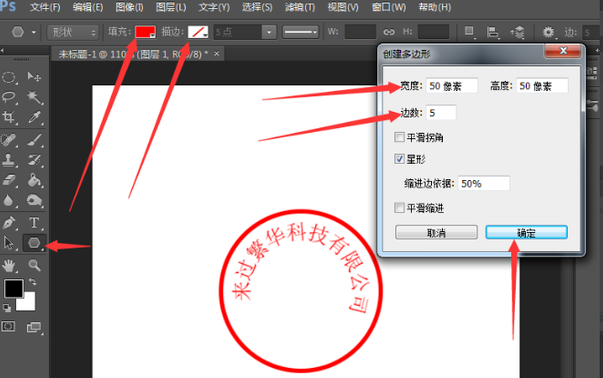Select the Move tool
603x378 pixels.
click(34, 77)
